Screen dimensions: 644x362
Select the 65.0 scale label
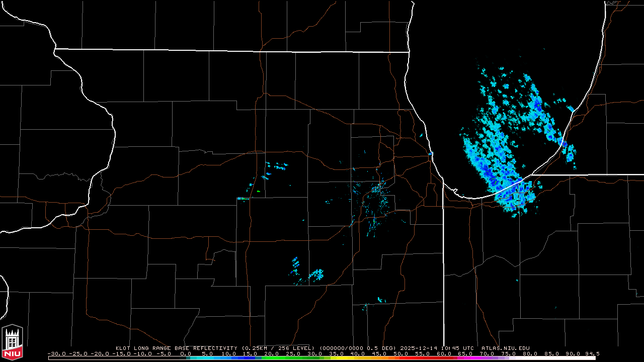465,354
